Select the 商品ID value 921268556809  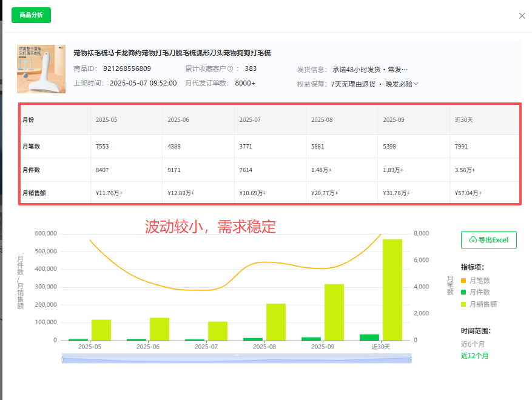pos(129,69)
